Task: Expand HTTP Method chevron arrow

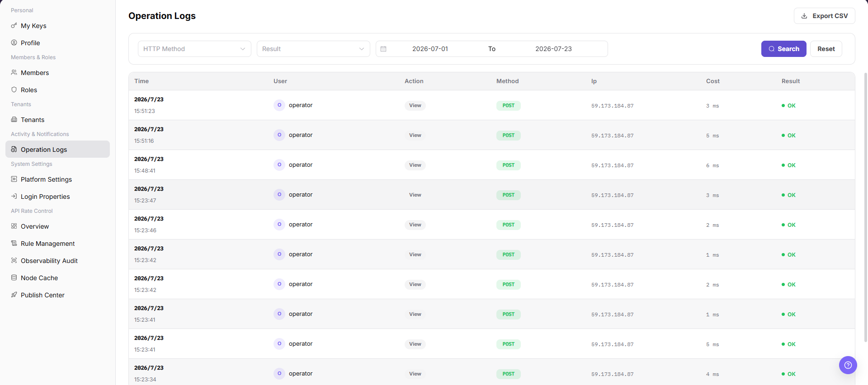Action: point(243,49)
